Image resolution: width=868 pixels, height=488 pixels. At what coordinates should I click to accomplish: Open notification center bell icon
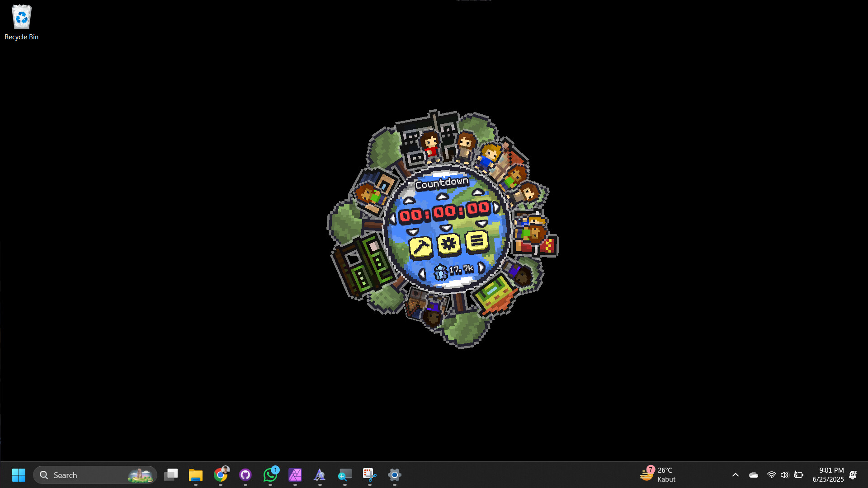pos(853,475)
